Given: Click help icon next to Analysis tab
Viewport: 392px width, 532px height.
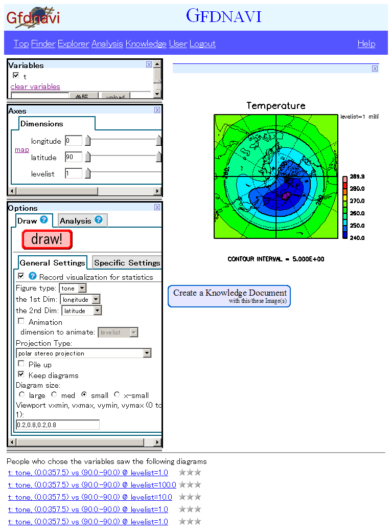Looking at the screenshot, I should point(99,220).
